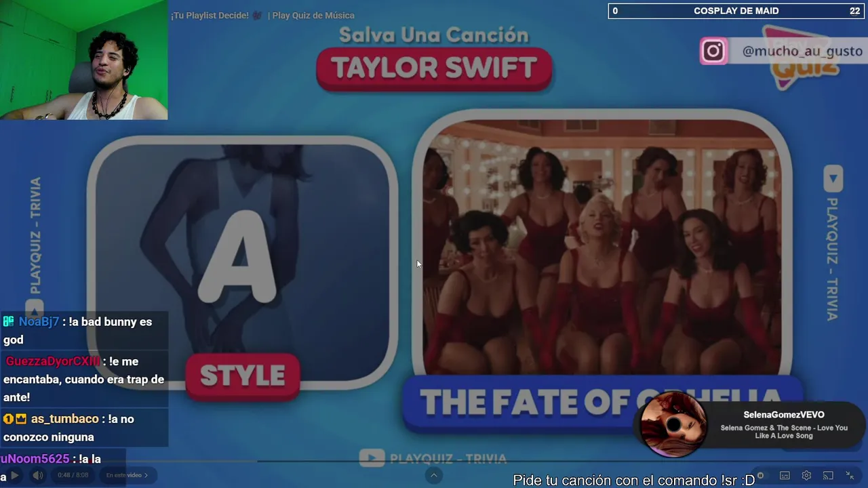Image resolution: width=868 pixels, height=488 pixels.
Task: Click the 'Love You Like A Love Song' track text
Action: (x=784, y=432)
